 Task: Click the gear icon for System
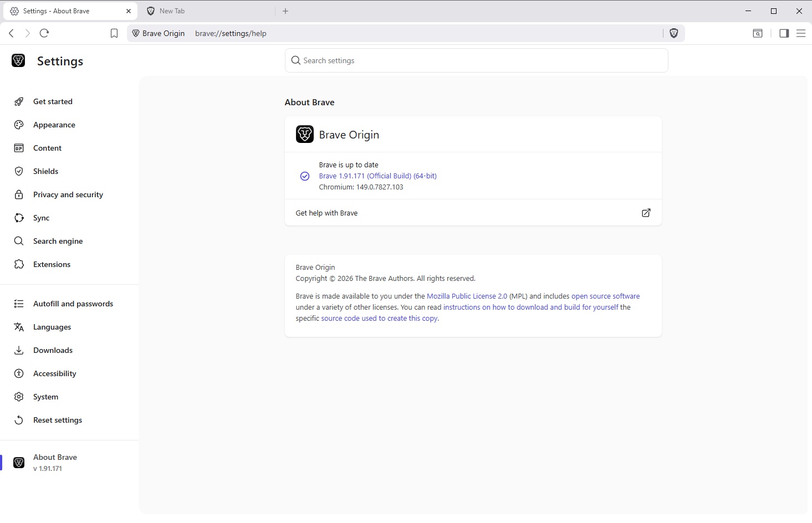[19, 397]
